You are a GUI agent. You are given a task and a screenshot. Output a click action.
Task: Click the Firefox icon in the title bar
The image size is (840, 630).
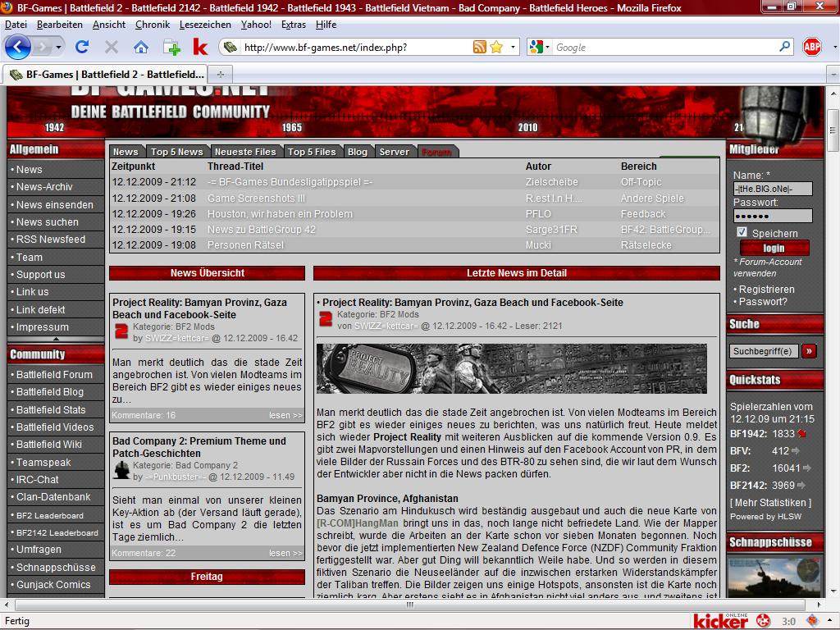7,7
